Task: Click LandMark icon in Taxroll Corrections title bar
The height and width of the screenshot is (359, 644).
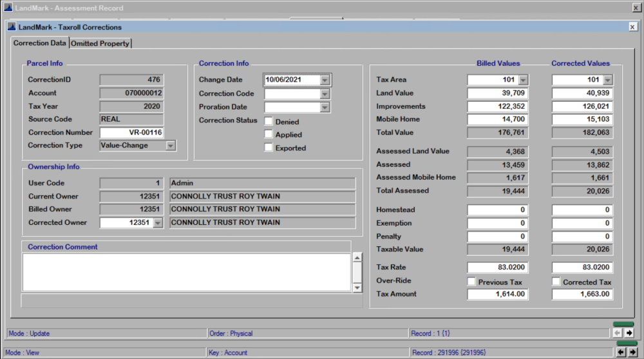Action: 12,27
